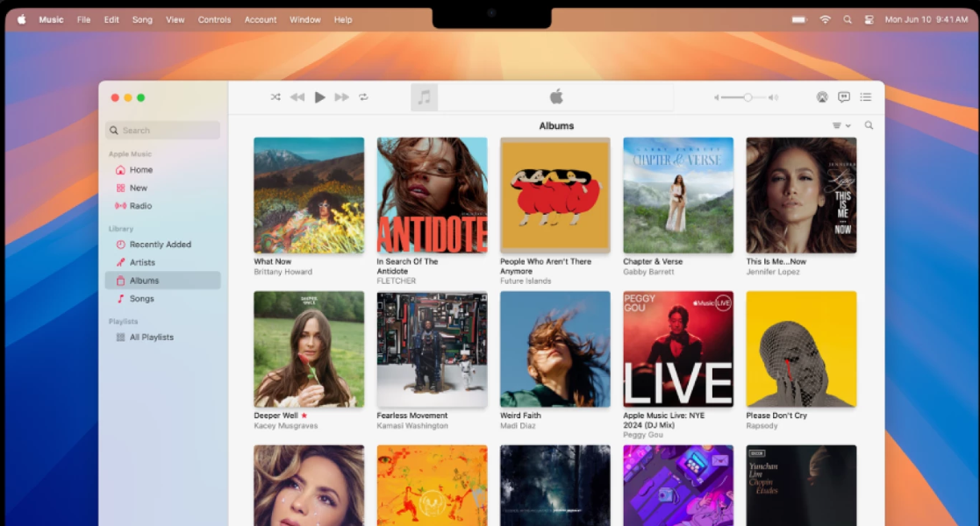Image resolution: width=980 pixels, height=526 pixels.
Task: Open the Chapter & Verse album cover
Action: (678, 195)
